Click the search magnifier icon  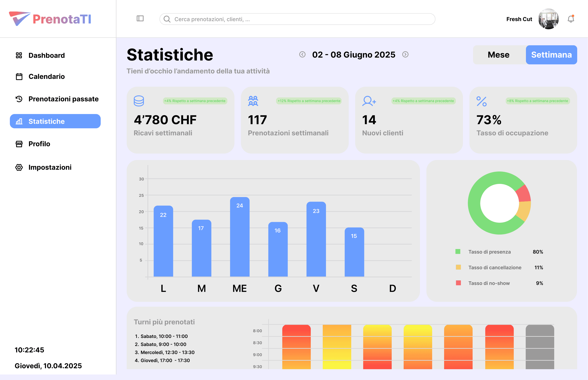pos(167,19)
